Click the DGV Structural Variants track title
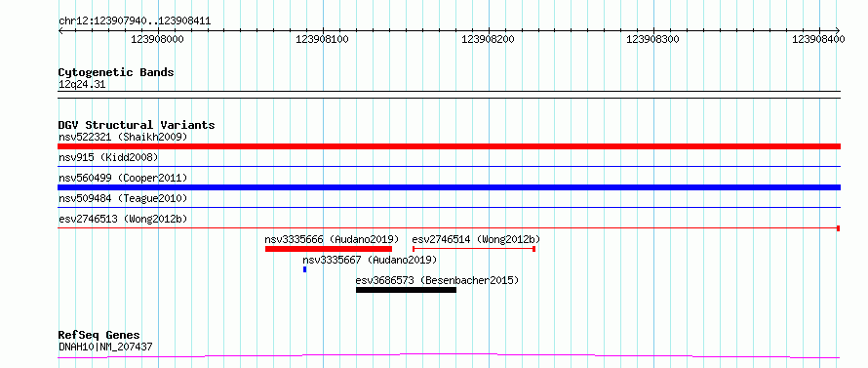 click(137, 125)
